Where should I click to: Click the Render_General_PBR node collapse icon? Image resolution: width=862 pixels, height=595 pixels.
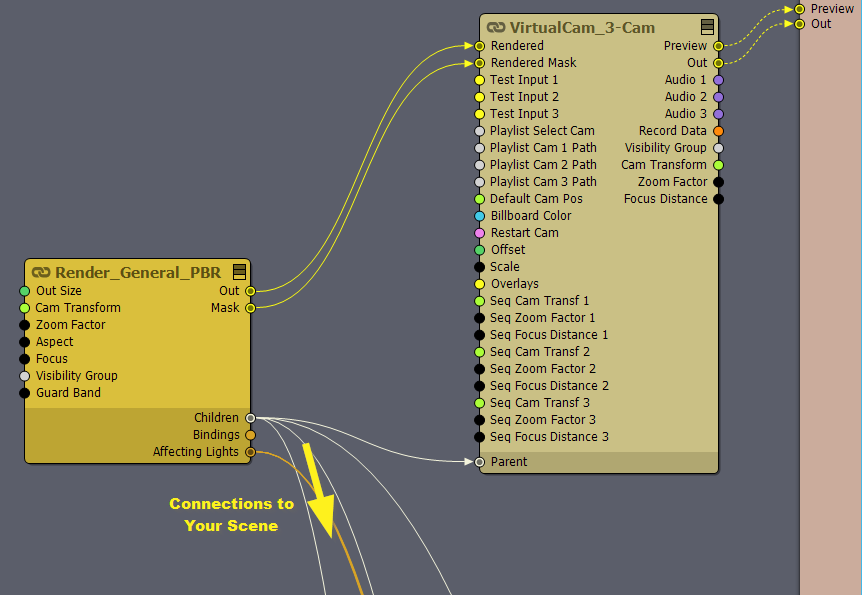(x=239, y=272)
